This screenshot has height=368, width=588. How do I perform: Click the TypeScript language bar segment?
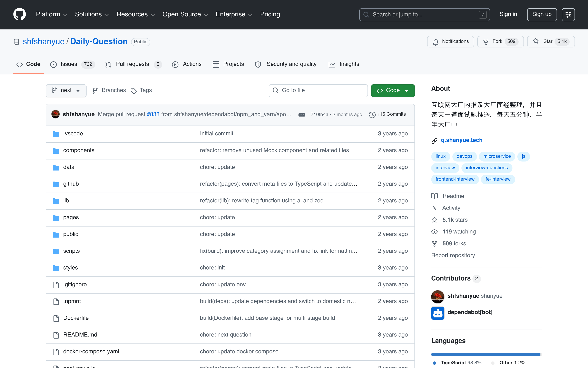(x=486, y=354)
